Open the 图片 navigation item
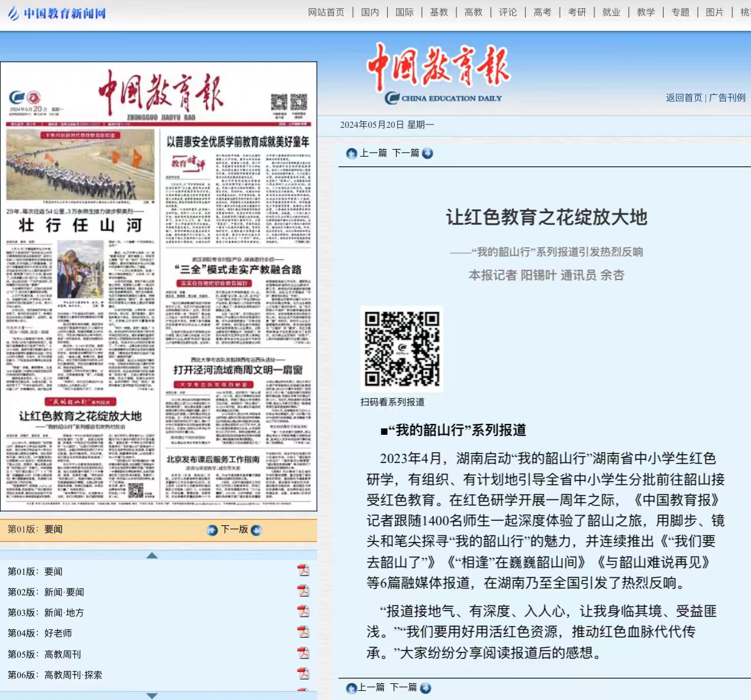Screen dimensions: 751x700 click(714, 12)
